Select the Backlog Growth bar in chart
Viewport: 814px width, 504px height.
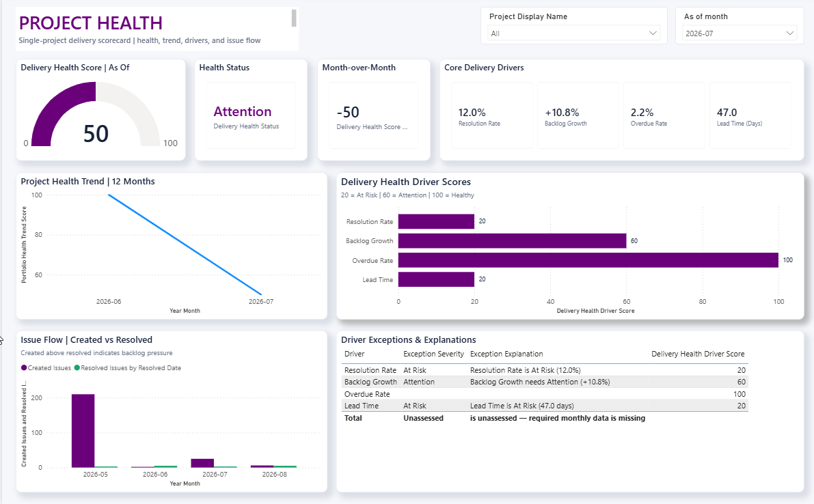pyautogui.click(x=513, y=240)
